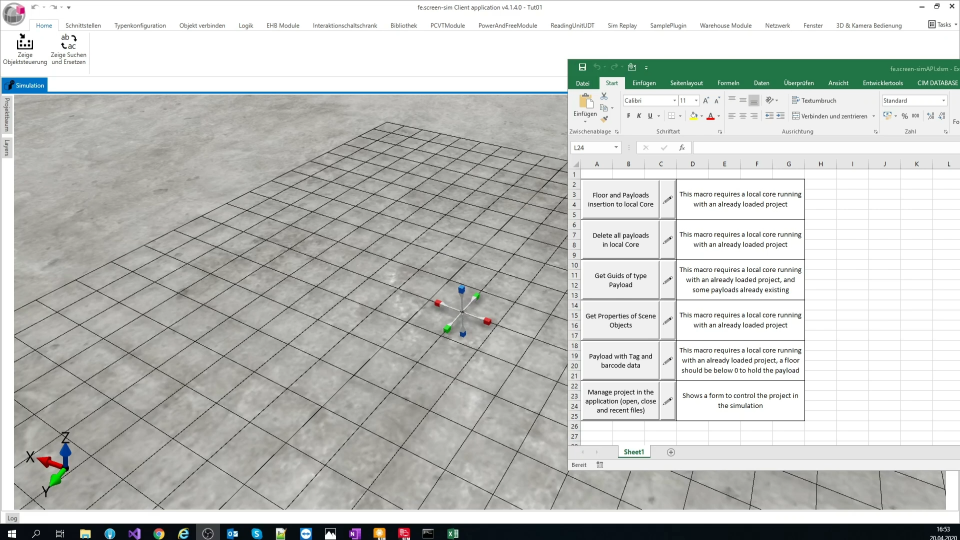Decrease indent in Excel

(770, 116)
